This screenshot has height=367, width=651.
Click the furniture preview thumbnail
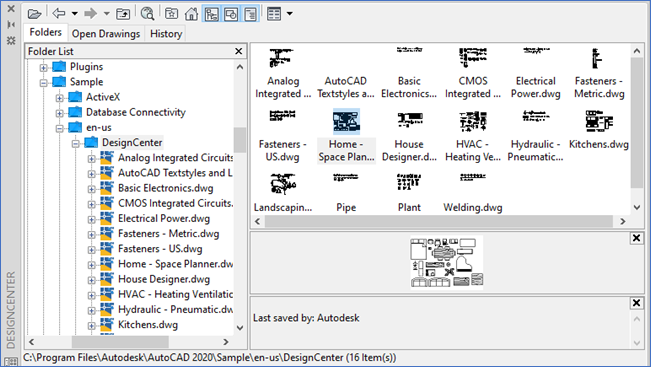[446, 262]
